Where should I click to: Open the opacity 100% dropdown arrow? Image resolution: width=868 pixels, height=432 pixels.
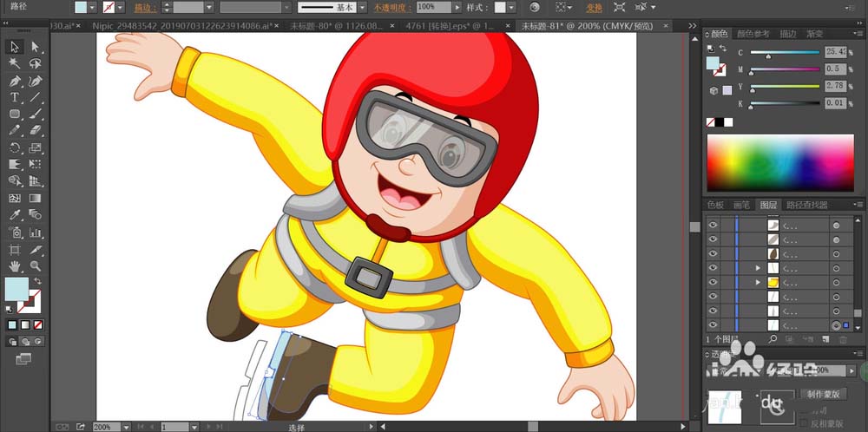457,7
